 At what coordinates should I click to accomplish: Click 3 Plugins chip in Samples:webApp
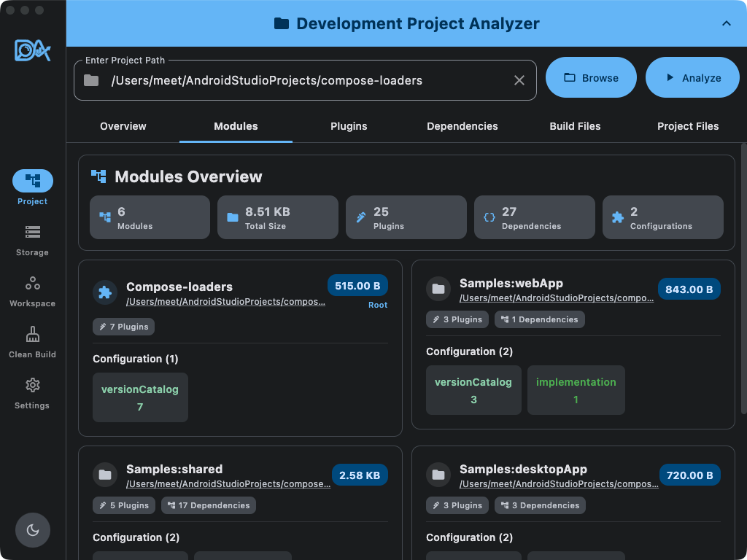pyautogui.click(x=457, y=319)
